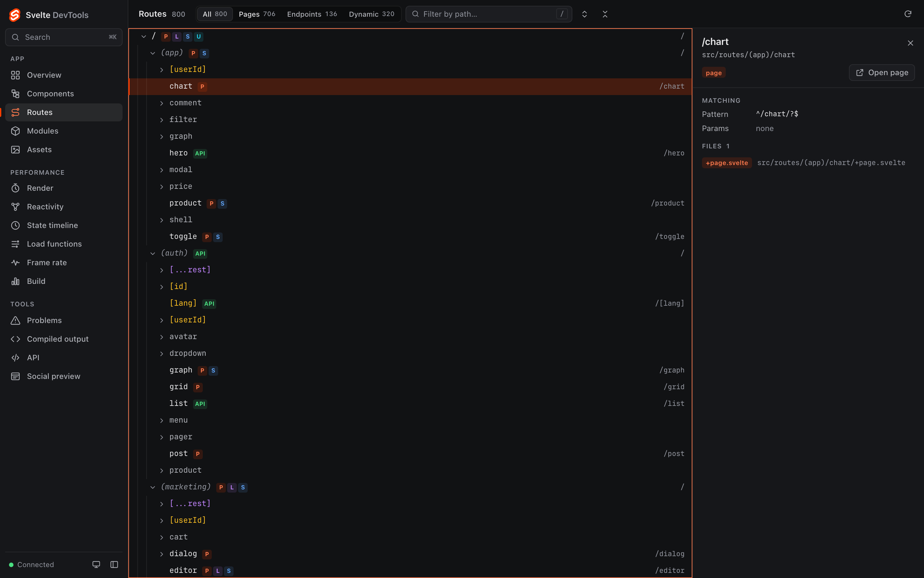The image size is (924, 578).
Task: Switch to the Pages 706 filter tab
Action: [x=257, y=14]
